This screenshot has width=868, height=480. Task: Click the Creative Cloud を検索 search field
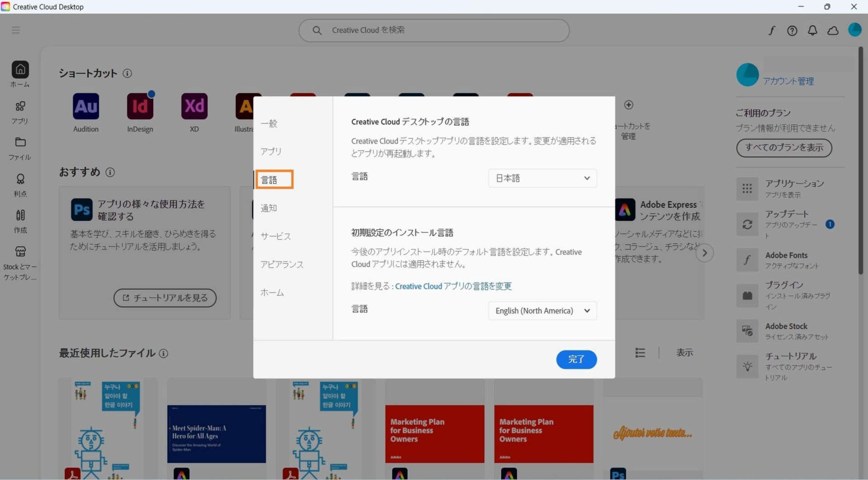[434, 30]
